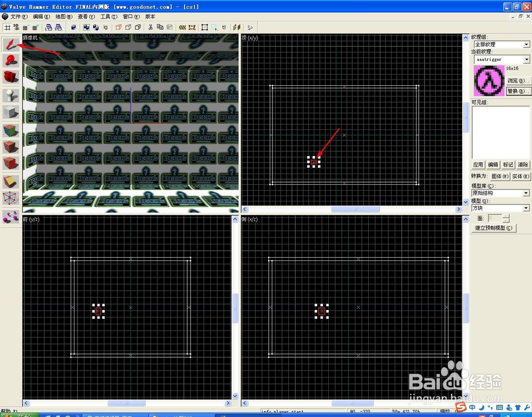This screenshot has width=532, height=417.
Task: Click the 编辑 button under visible groups
Action: (493, 165)
